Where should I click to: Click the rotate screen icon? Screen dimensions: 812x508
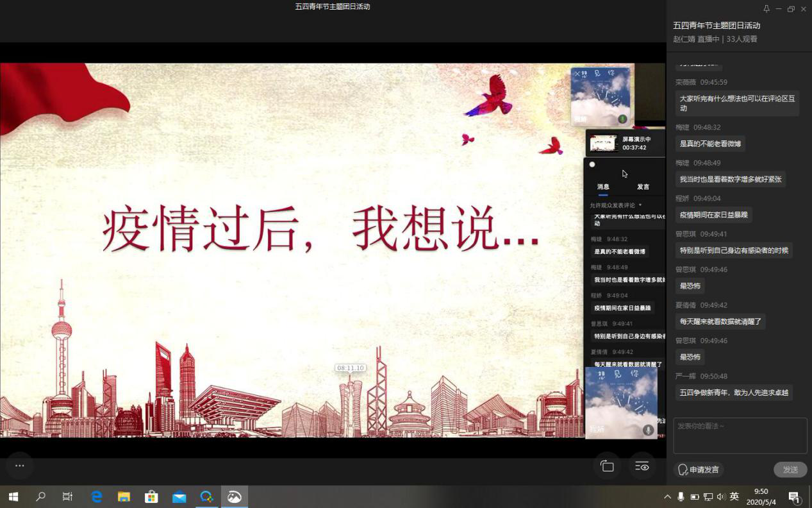click(607, 466)
